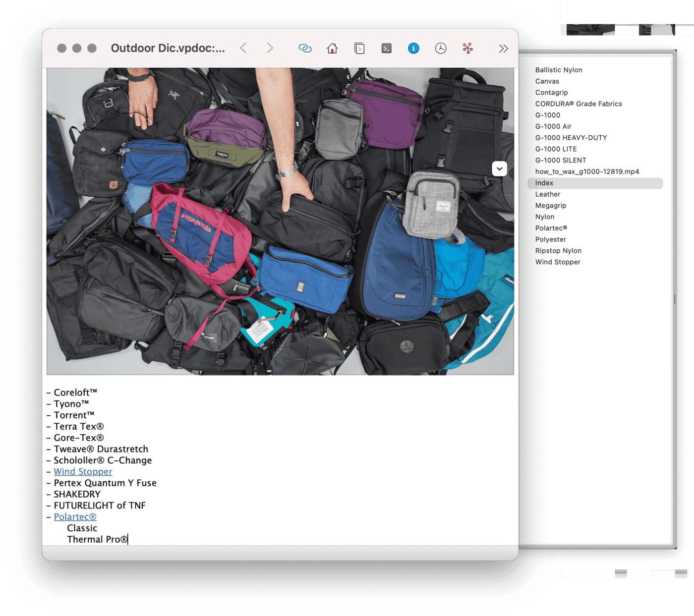Open the G-1000 HEAVY-DUTY page
The image size is (694, 616).
click(571, 138)
